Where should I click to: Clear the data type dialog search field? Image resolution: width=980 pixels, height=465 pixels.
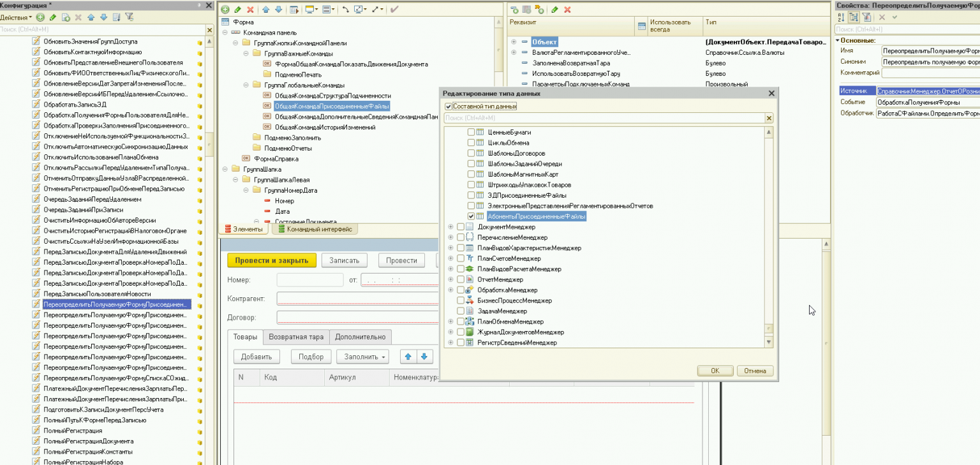769,118
